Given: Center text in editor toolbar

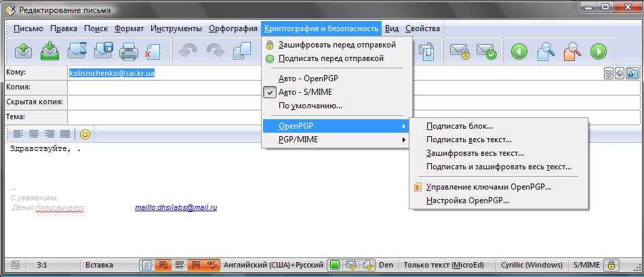Looking at the screenshot, I should coord(34,133).
